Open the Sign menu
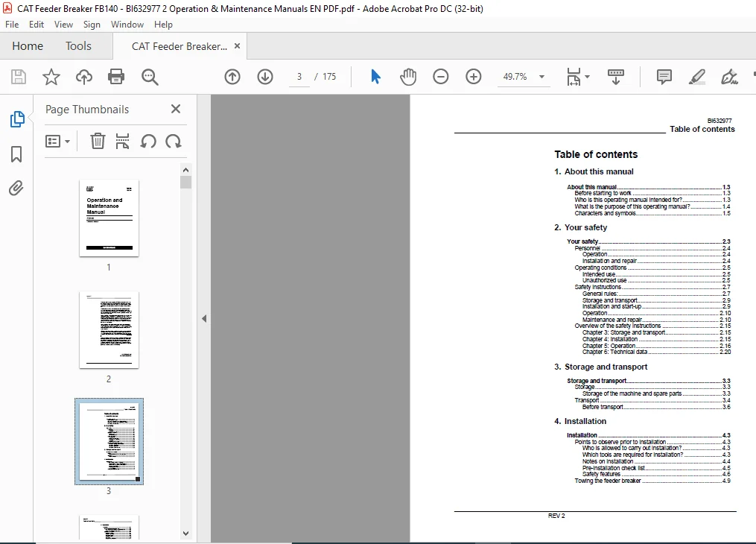 [92, 25]
